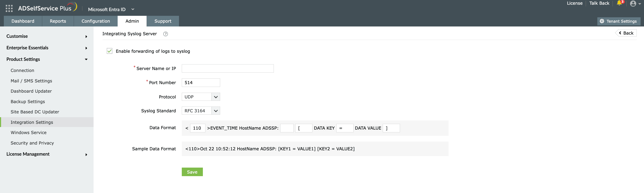
Task: Open the Syslog Standard RFC 3164 dropdown
Action: click(x=201, y=111)
